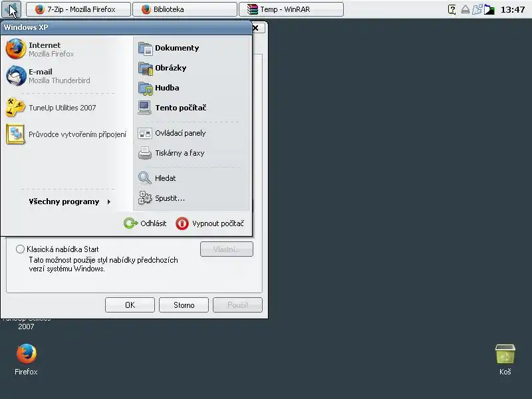
Task: Click Vypnout počítač shutdown button
Action: click(210, 223)
